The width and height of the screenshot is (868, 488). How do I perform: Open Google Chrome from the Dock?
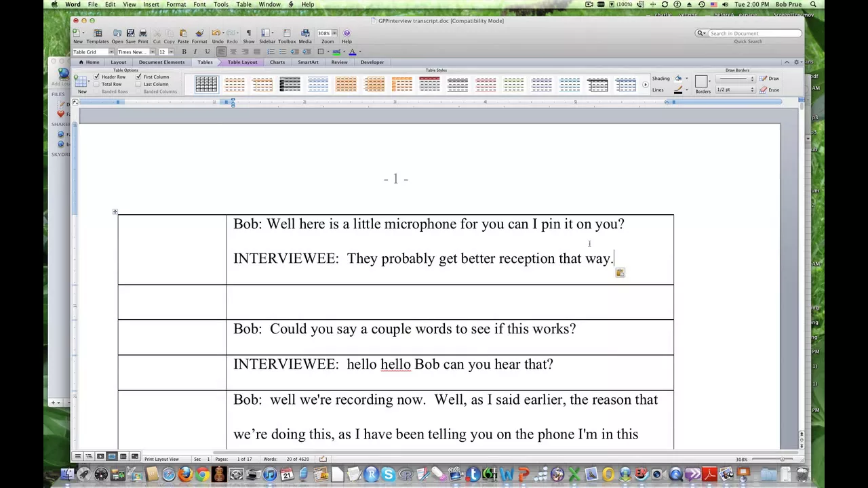pyautogui.click(x=202, y=474)
